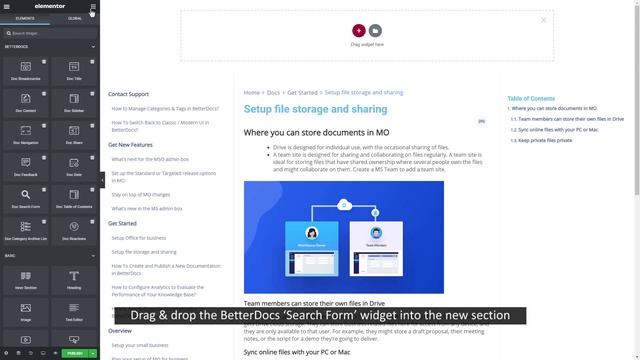
Task: Add new section with plus button
Action: (359, 31)
